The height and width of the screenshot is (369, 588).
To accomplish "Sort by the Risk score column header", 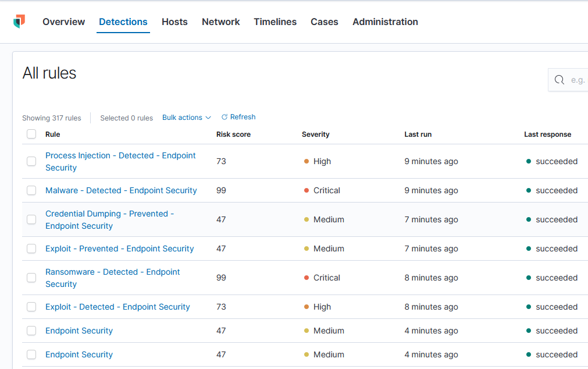I will click(233, 134).
